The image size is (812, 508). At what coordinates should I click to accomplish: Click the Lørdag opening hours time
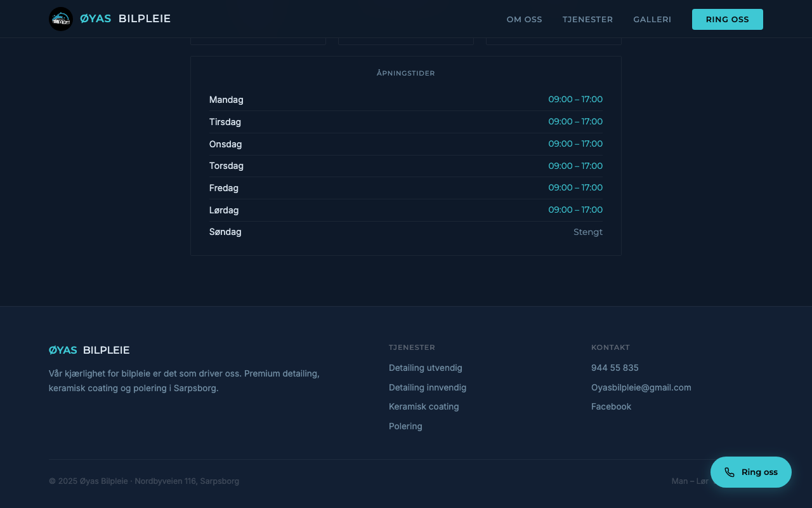coord(575,210)
